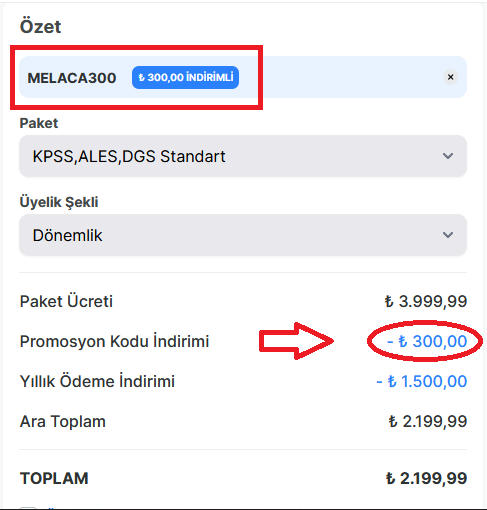Click the - ₺ 1.500,00 yearly discount amount
Image resolution: width=487 pixels, height=510 pixels.
pyautogui.click(x=421, y=381)
